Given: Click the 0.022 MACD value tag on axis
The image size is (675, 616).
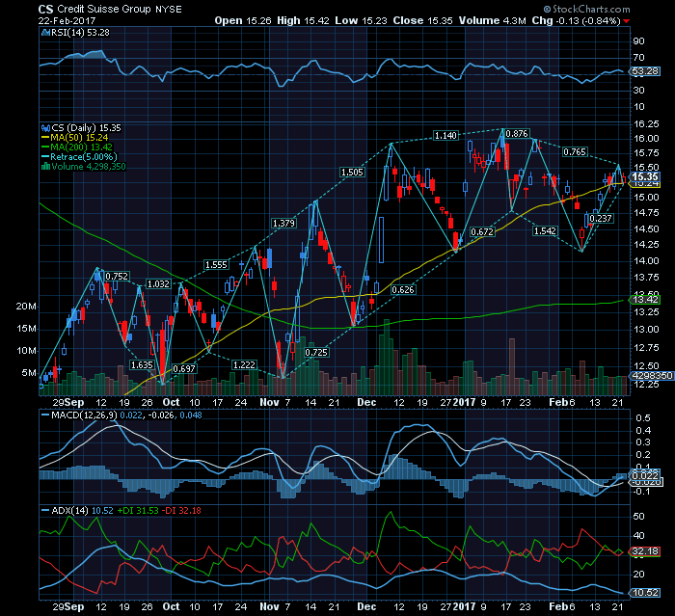Looking at the screenshot, I should tap(645, 475).
